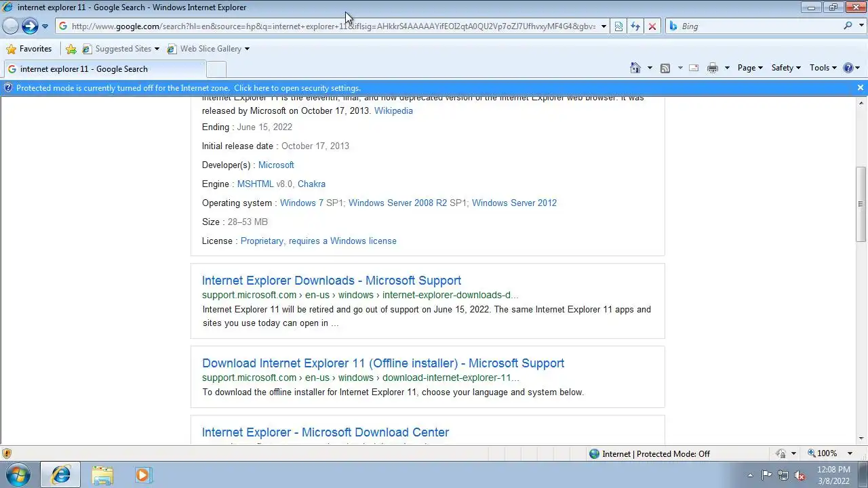Expand the Home button dropdown arrow
Viewport: 868px width, 488px height.
click(650, 68)
